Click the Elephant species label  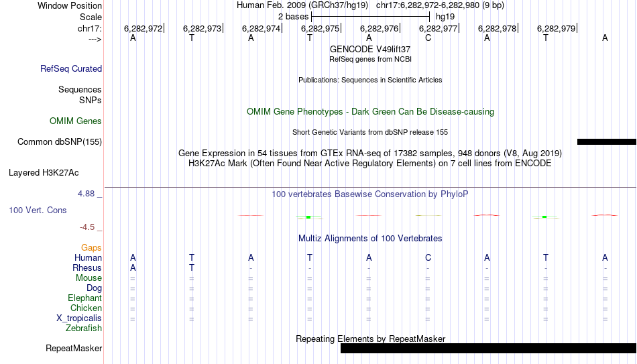point(84,298)
